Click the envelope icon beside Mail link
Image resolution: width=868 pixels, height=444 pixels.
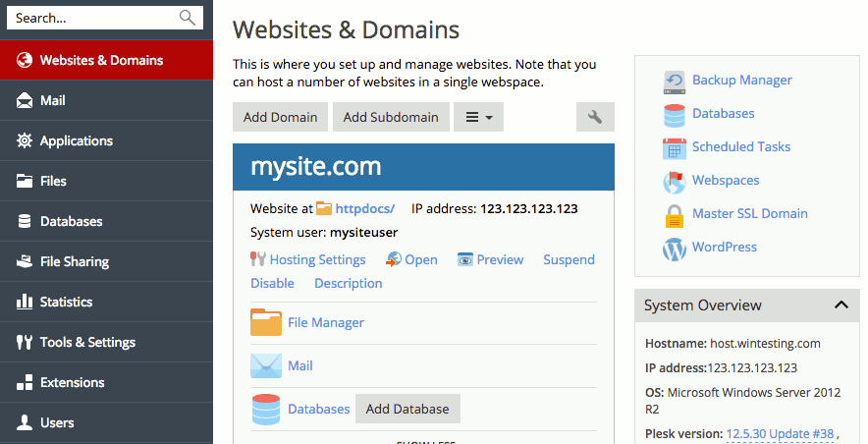(x=266, y=366)
